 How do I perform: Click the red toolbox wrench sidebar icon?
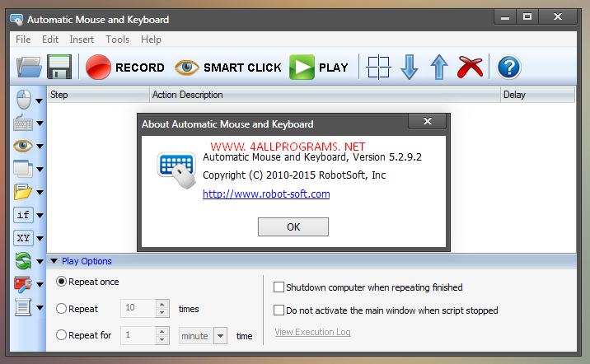click(x=23, y=284)
